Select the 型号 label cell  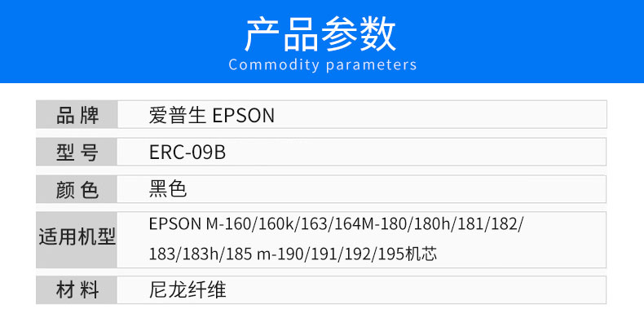tap(77, 152)
